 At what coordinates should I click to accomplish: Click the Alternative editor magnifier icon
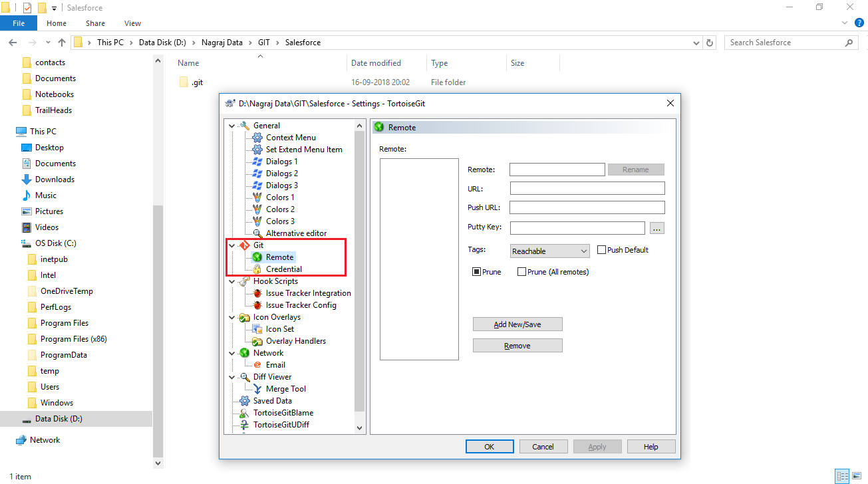[x=257, y=233]
